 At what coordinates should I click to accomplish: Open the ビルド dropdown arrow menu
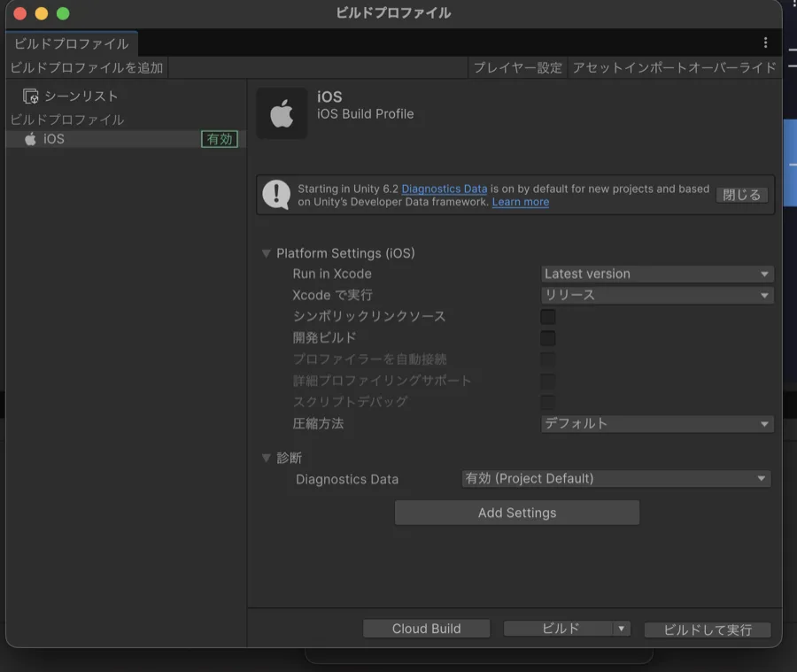pos(621,629)
